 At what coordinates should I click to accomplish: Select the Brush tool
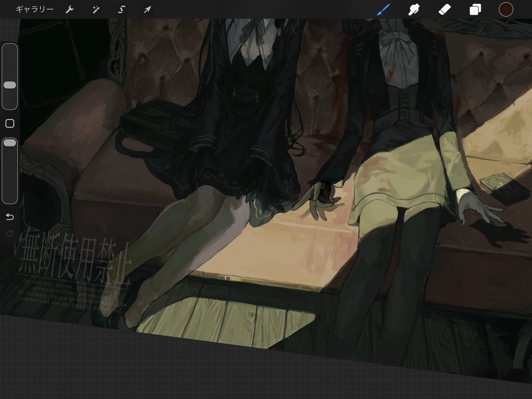tap(383, 9)
